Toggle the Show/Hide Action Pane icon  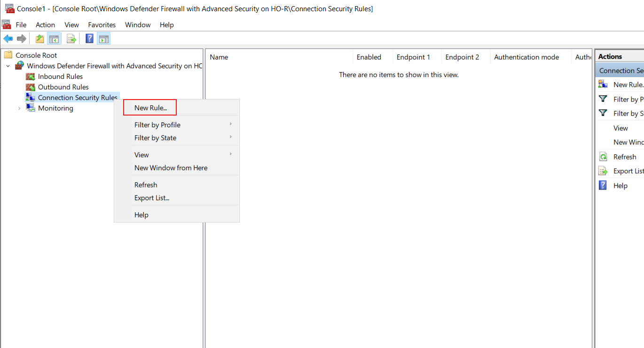click(x=104, y=39)
